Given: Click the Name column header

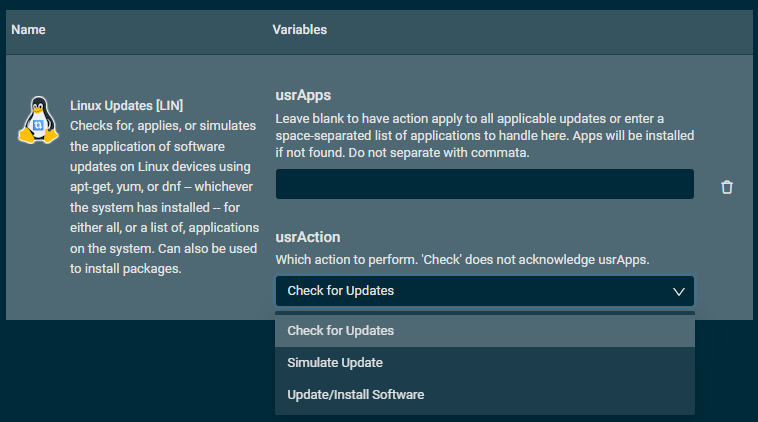Looking at the screenshot, I should (x=28, y=30).
